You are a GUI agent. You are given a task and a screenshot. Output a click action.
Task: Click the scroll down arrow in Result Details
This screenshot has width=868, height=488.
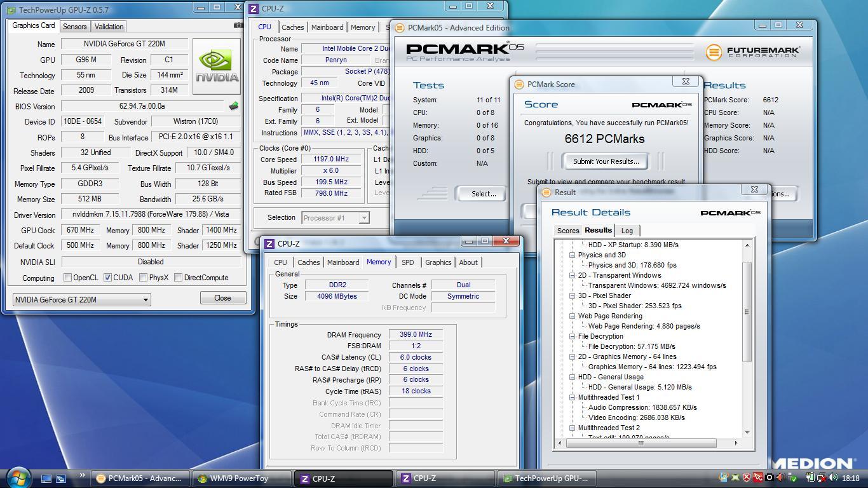[747, 433]
